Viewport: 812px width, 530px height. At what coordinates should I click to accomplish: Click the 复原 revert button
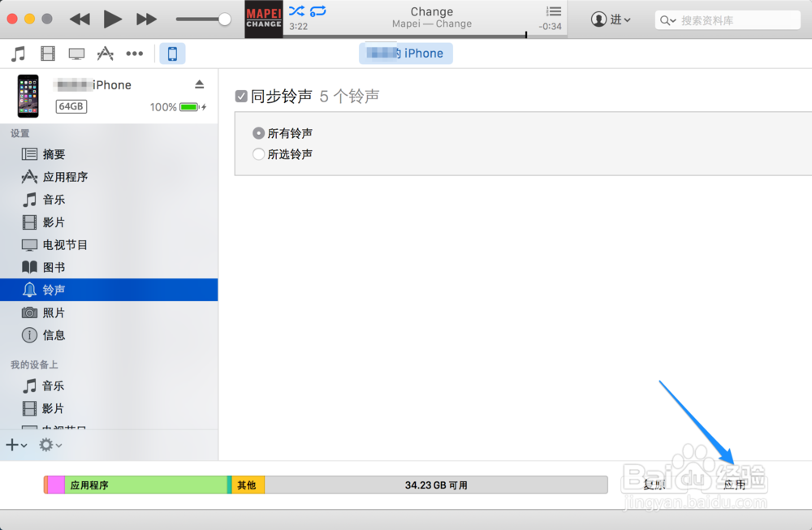pyautogui.click(x=654, y=485)
